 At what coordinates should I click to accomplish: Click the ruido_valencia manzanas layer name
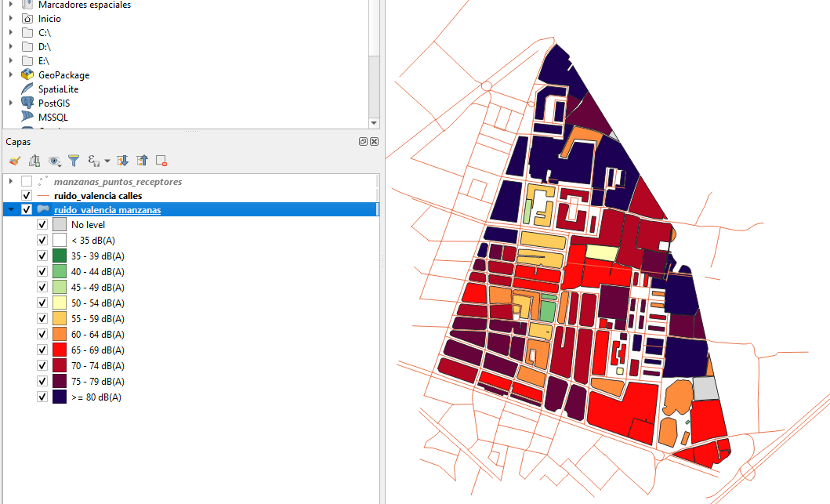point(107,209)
